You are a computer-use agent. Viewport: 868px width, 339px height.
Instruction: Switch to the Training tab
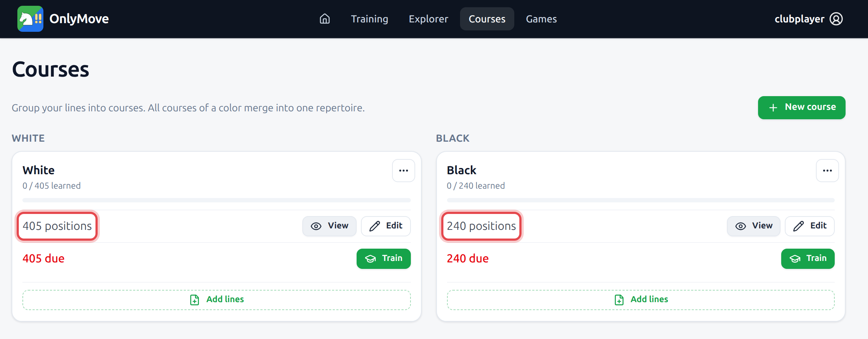point(370,19)
